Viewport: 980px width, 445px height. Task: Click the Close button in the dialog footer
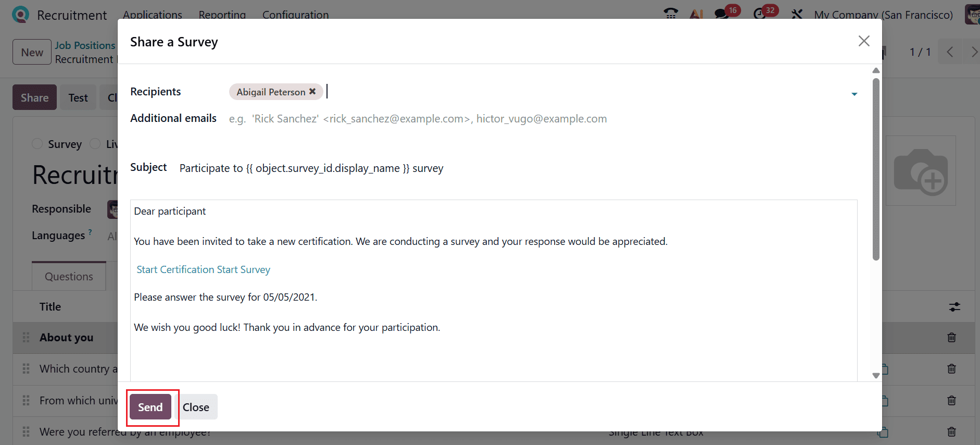[196, 407]
